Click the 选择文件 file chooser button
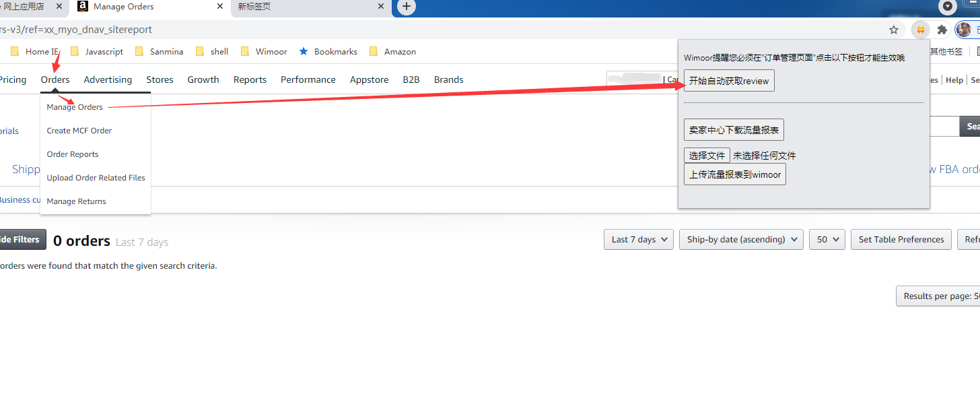This screenshot has height=398, width=980. (707, 156)
